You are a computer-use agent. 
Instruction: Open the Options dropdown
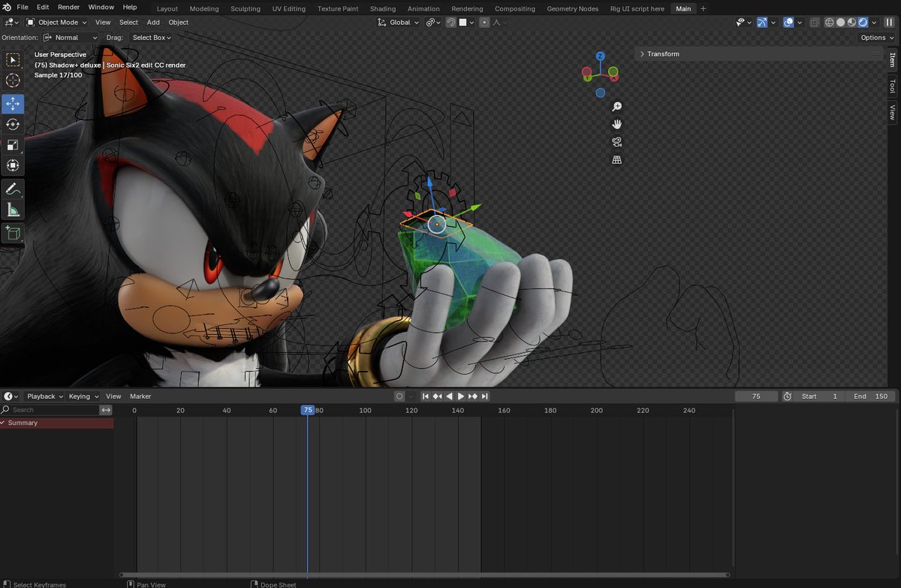pos(876,38)
